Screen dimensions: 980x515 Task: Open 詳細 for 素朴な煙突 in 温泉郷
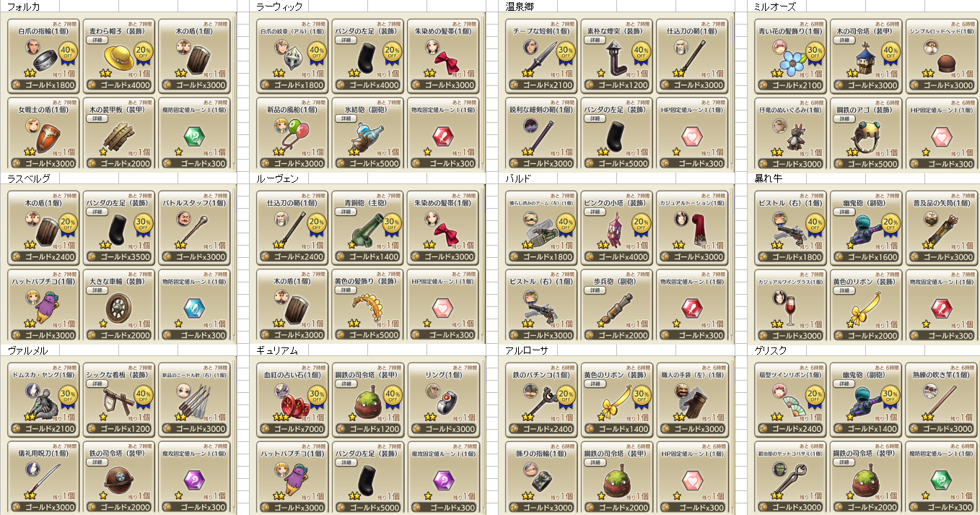(x=595, y=40)
